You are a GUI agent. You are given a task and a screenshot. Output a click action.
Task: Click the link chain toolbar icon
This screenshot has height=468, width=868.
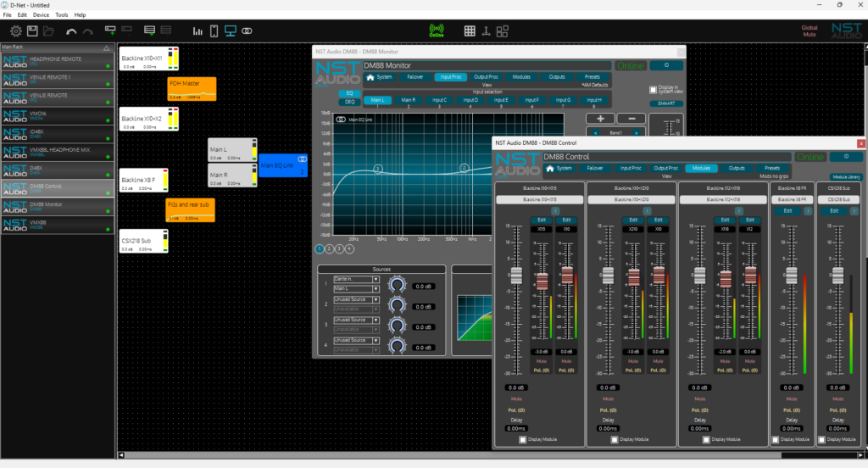pyautogui.click(x=247, y=31)
